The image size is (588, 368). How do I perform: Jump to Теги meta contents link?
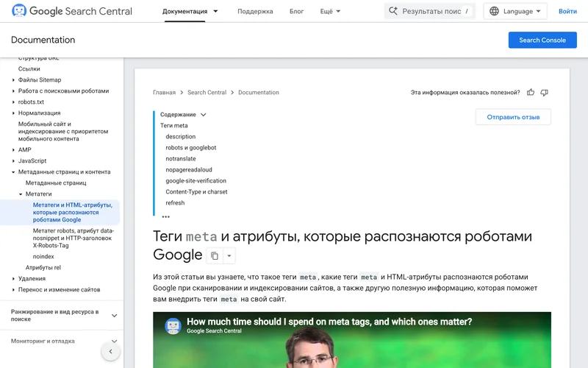coord(174,125)
